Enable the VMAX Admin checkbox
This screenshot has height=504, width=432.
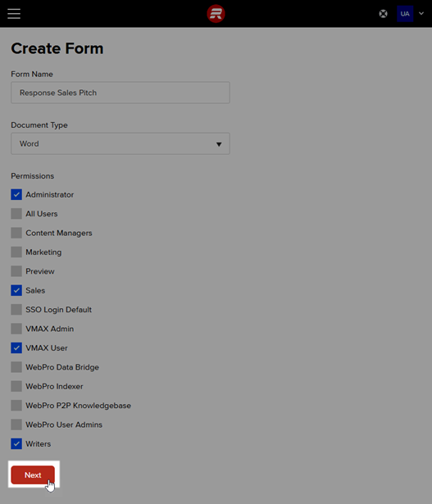[x=16, y=329]
